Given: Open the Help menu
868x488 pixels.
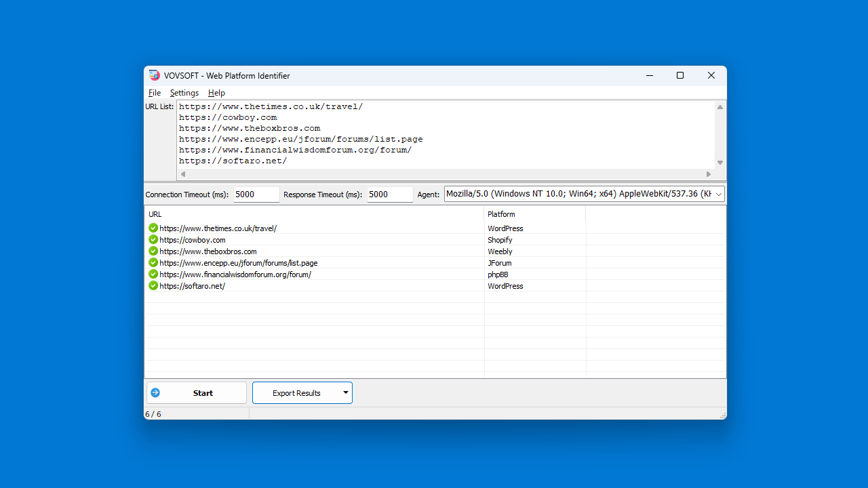Looking at the screenshot, I should [216, 93].
